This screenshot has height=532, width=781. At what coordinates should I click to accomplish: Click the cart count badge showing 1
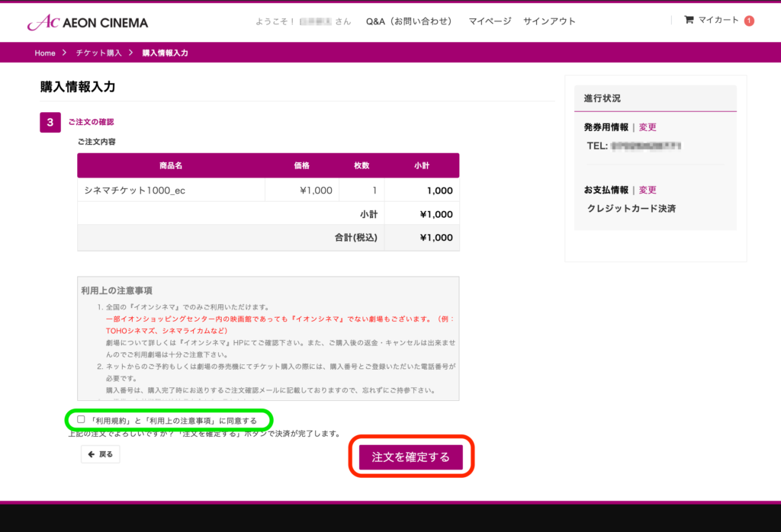[749, 21]
